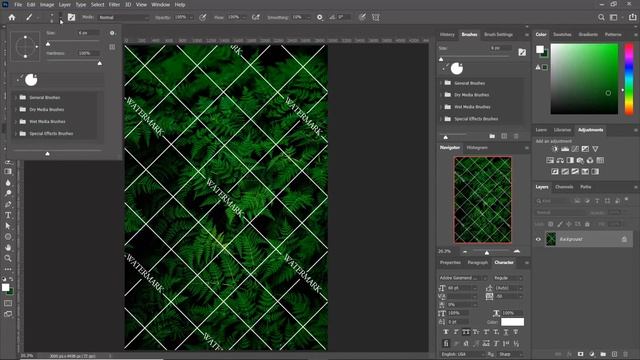This screenshot has height=360, width=640.
Task: Switch to the Histogram tab
Action: click(477, 148)
